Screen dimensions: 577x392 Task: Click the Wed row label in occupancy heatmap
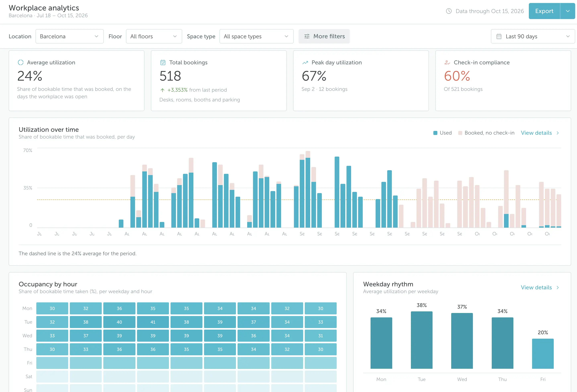click(x=27, y=336)
